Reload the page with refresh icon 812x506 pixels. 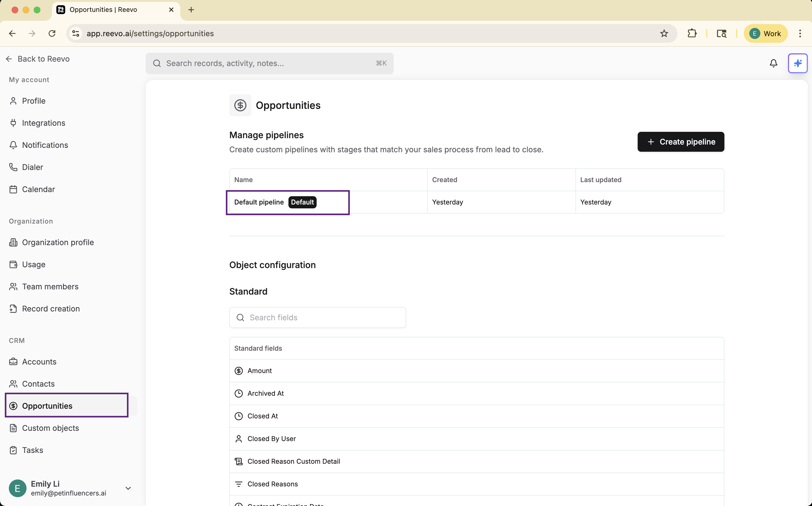52,33
